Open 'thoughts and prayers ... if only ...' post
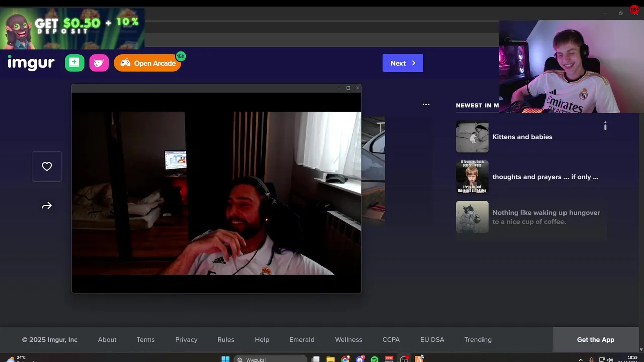 [x=545, y=177]
